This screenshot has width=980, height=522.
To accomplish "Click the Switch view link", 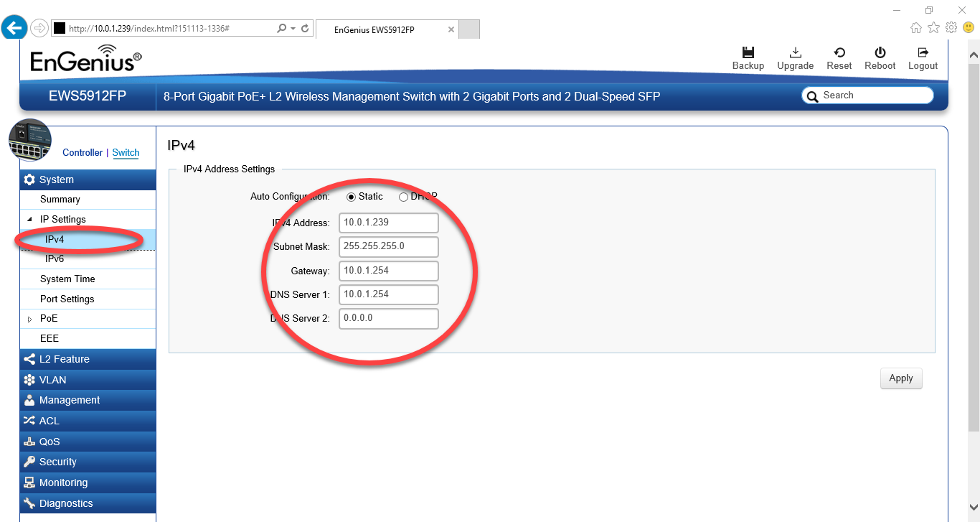I will pos(126,153).
